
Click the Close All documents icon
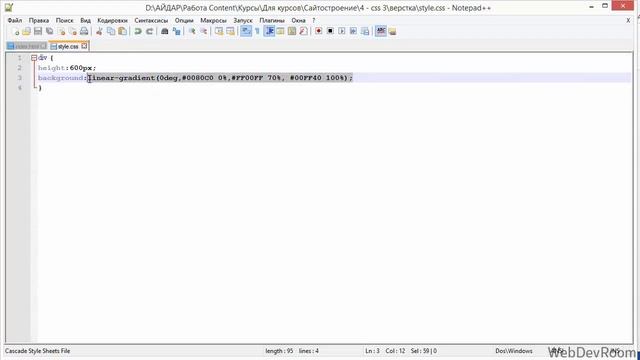point(73,31)
